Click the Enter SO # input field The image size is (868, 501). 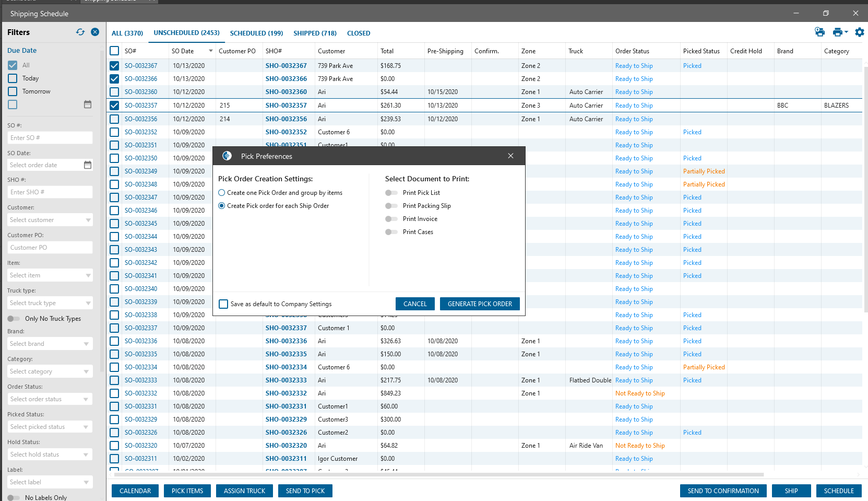point(50,138)
